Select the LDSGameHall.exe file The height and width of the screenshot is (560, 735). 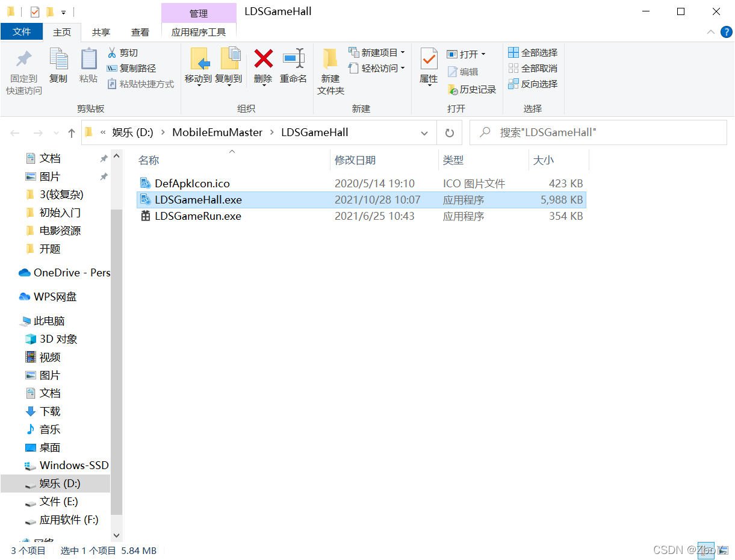[361, 200]
